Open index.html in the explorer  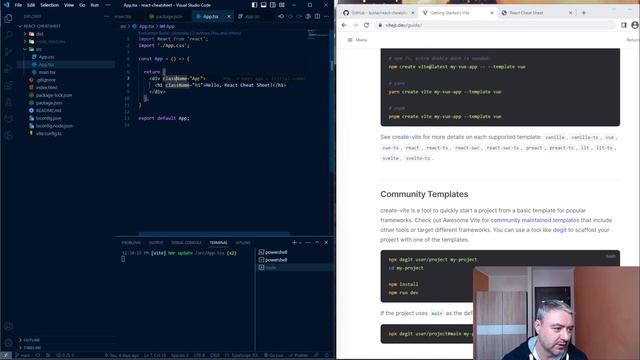pyautogui.click(x=47, y=87)
